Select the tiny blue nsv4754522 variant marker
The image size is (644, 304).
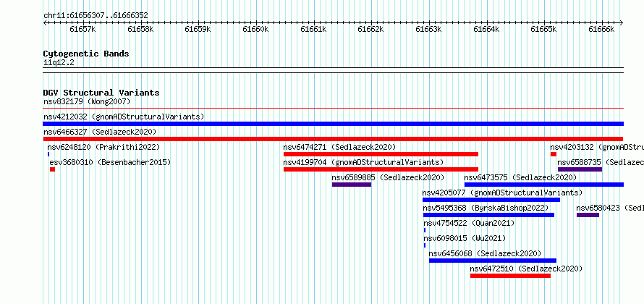tap(425, 230)
